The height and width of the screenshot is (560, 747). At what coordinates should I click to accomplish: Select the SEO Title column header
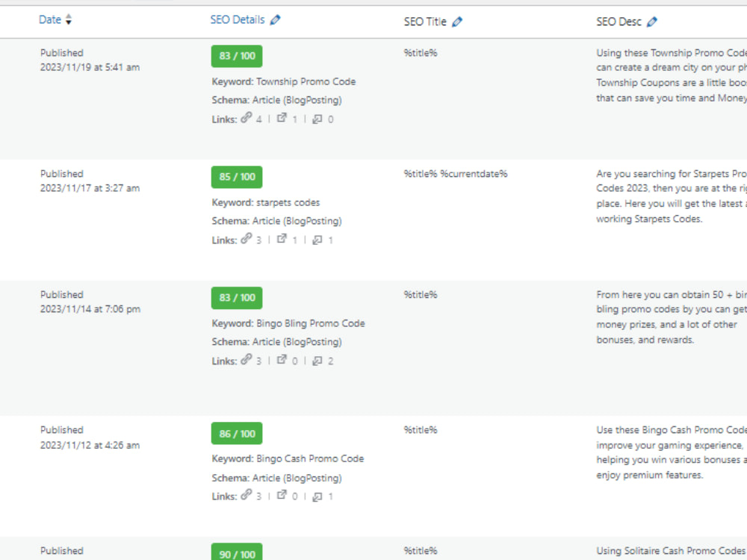(425, 22)
